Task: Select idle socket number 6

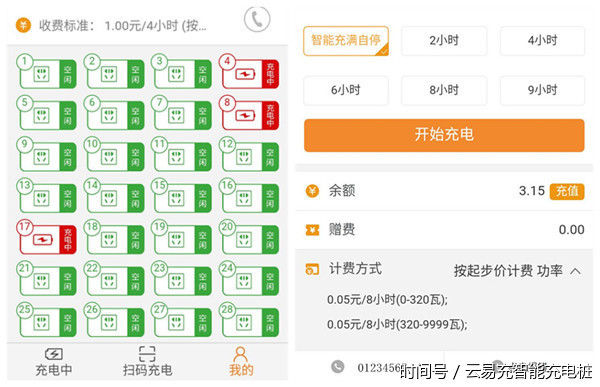Action: click(x=114, y=113)
